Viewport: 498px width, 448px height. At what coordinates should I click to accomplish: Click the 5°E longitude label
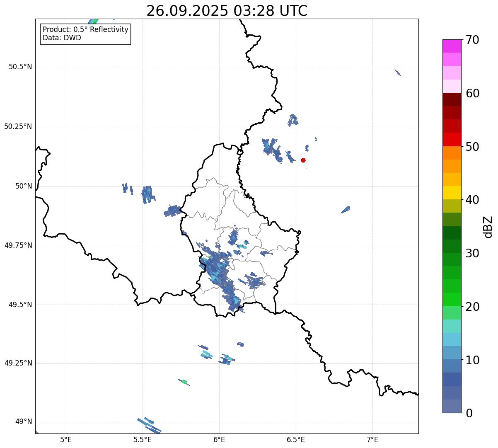tap(66, 439)
